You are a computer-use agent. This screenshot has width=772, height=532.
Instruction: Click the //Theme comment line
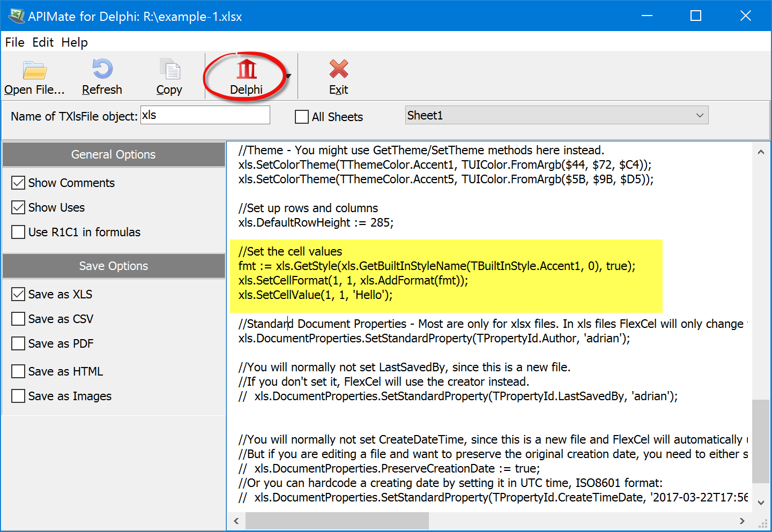[x=421, y=150]
